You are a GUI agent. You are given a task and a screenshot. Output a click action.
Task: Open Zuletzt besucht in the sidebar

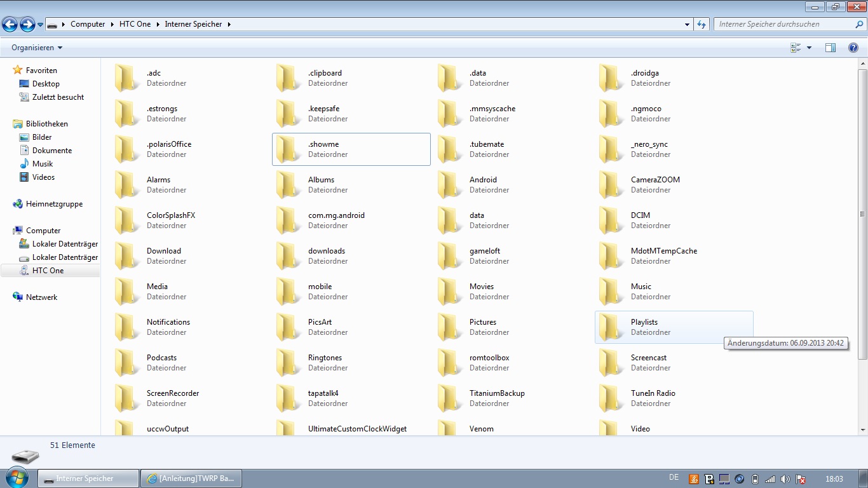58,97
